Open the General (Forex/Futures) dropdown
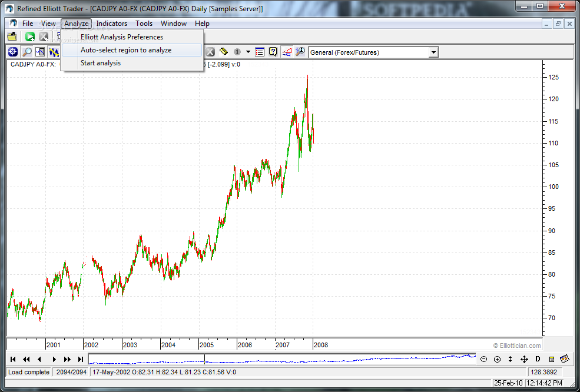The image size is (580, 392). point(433,52)
